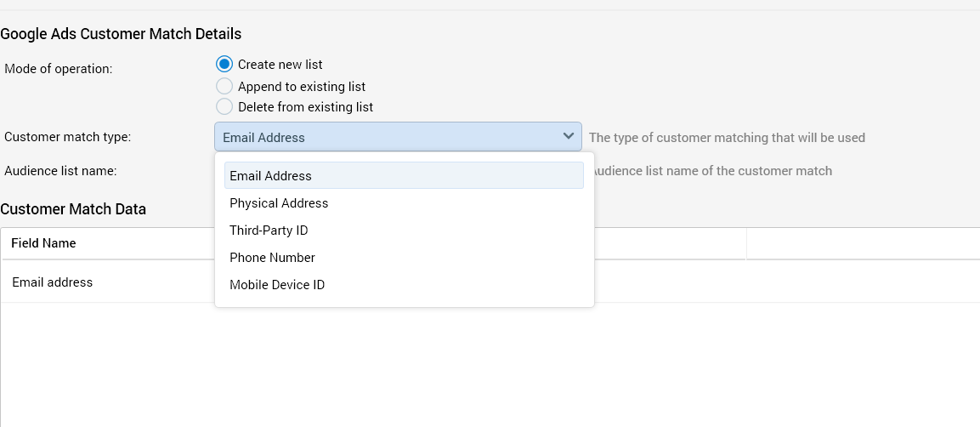980x427 pixels.
Task: Click the customer matching type hint text
Action: point(727,138)
